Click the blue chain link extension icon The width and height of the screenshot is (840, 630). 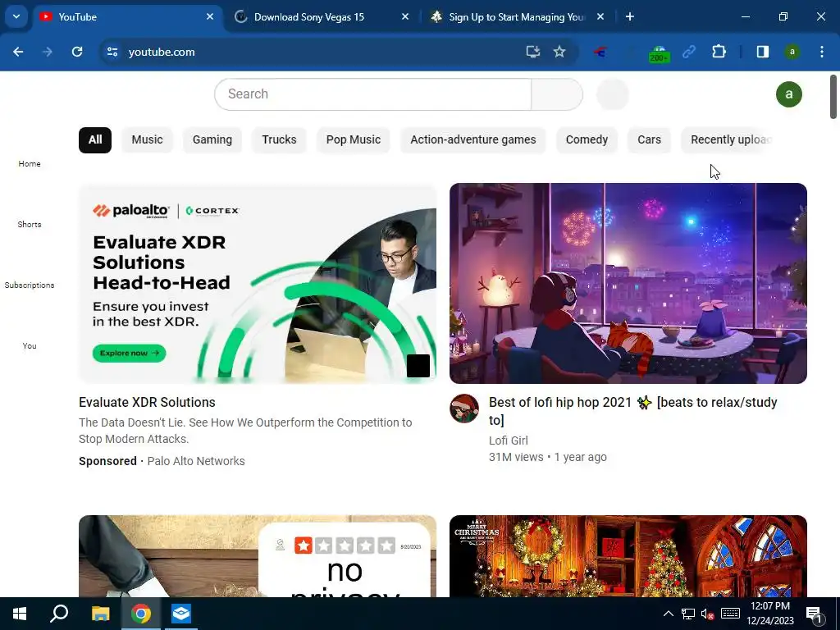(689, 52)
